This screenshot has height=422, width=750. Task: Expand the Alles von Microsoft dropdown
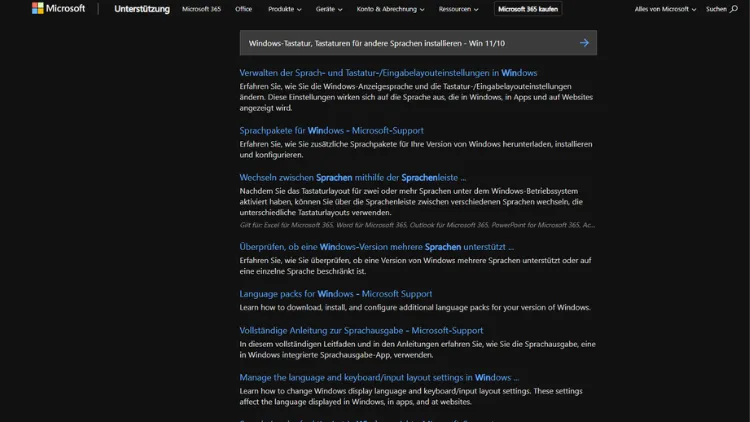click(x=665, y=9)
